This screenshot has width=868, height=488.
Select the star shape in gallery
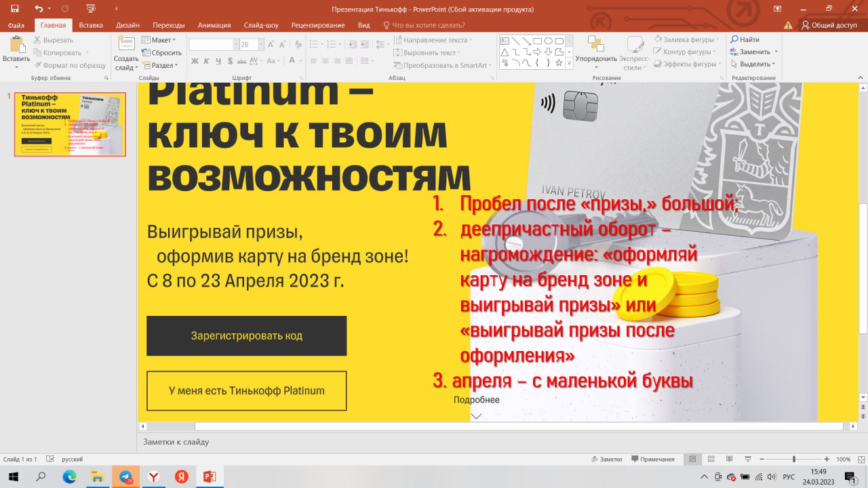[559, 62]
